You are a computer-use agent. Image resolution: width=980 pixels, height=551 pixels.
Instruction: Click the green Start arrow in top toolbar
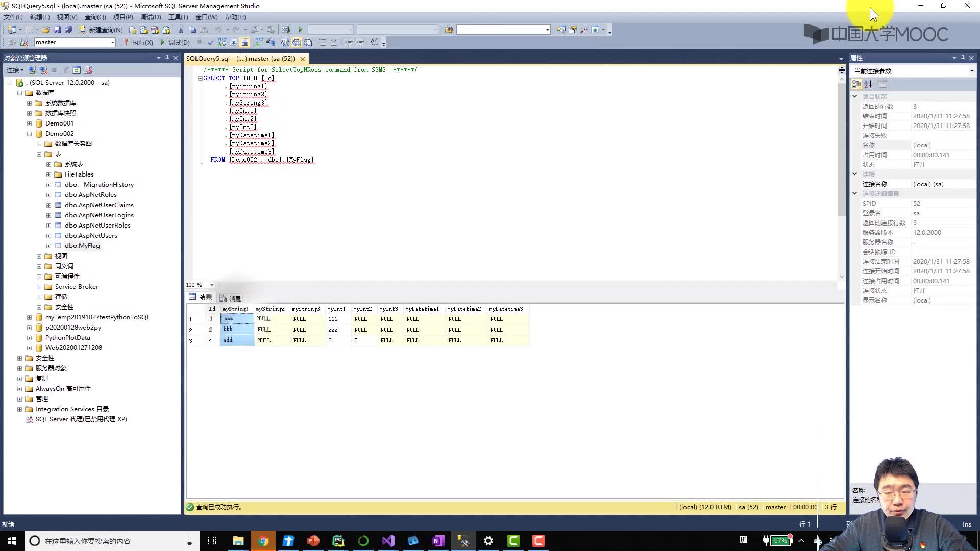click(300, 30)
